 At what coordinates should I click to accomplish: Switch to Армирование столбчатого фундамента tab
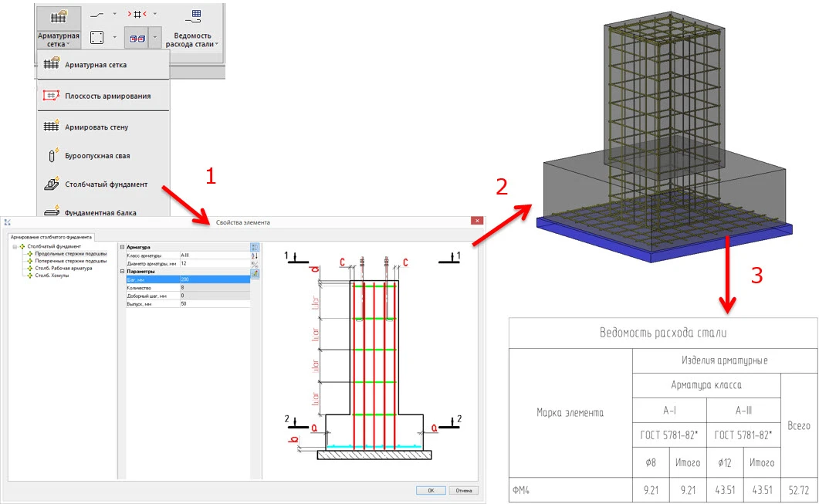51,237
